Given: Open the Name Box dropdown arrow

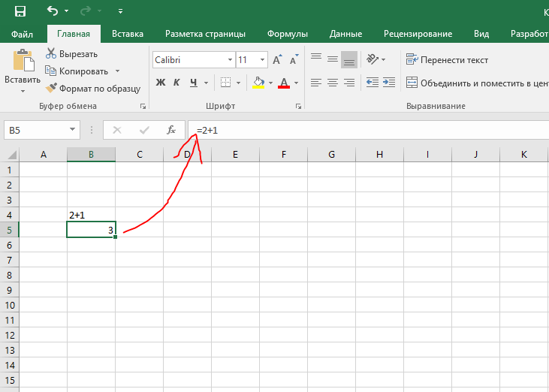Looking at the screenshot, I should point(73,129).
